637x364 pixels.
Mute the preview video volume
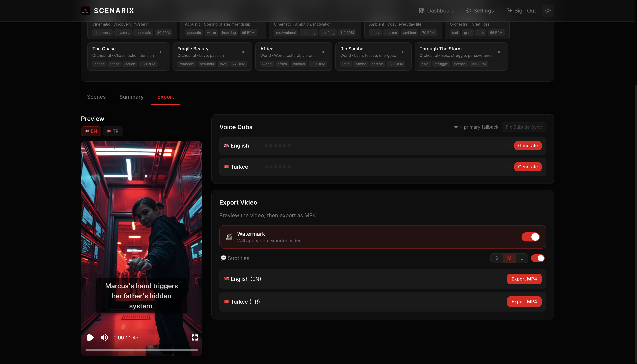pyautogui.click(x=104, y=337)
